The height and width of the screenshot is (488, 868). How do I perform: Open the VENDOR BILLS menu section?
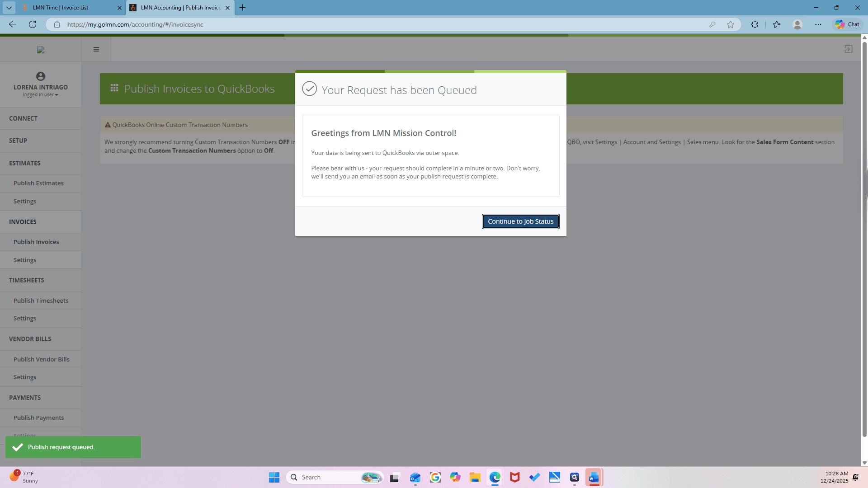coord(41,339)
